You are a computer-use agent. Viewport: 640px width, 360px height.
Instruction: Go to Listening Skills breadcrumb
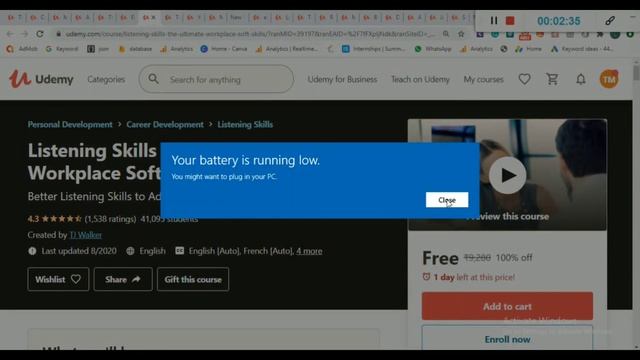(245, 124)
